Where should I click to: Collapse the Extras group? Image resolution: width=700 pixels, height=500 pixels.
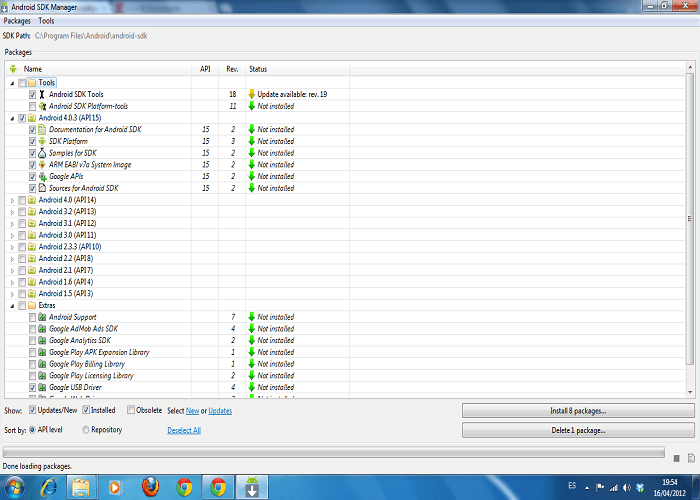pyautogui.click(x=12, y=306)
